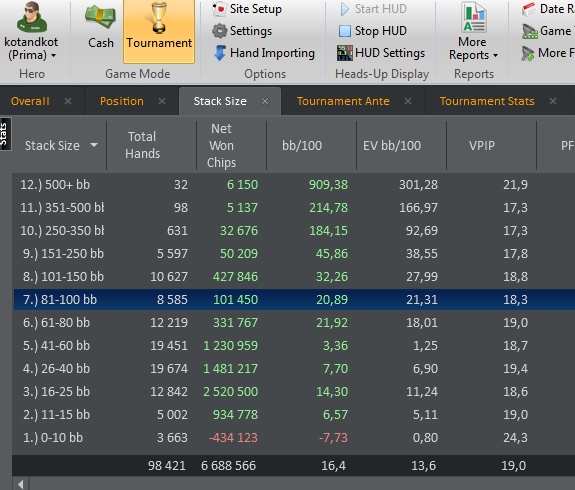Close the Overall tab
The image size is (575, 490).
point(68,101)
